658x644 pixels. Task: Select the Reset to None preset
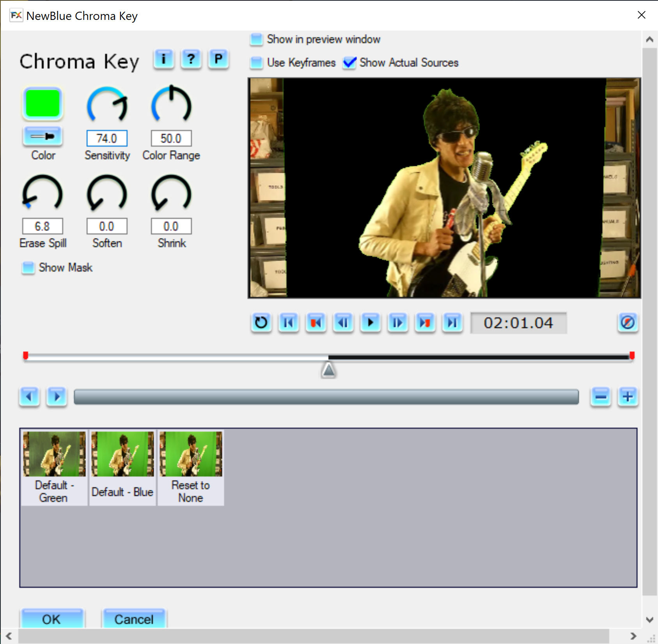pyautogui.click(x=191, y=468)
